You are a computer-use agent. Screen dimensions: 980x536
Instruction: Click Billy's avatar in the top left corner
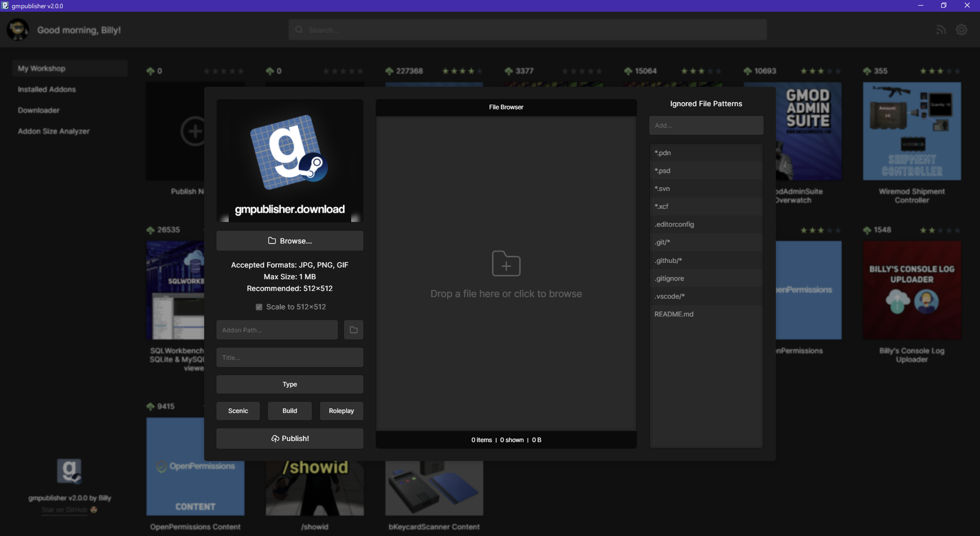coord(18,29)
